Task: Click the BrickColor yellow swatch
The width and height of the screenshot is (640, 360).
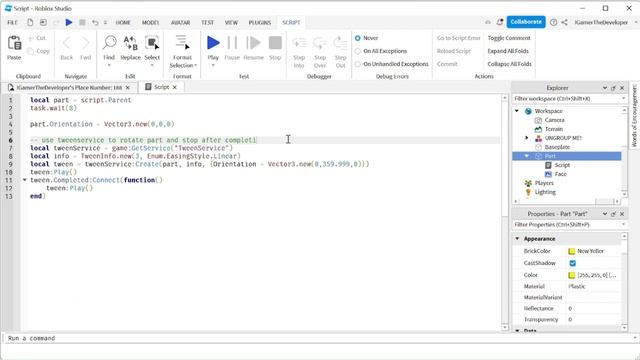Action: click(x=571, y=251)
